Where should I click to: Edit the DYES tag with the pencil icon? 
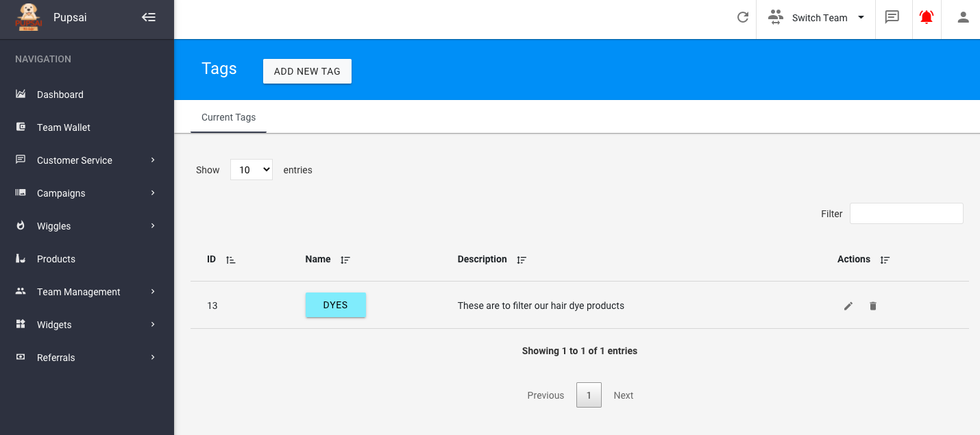tap(848, 306)
